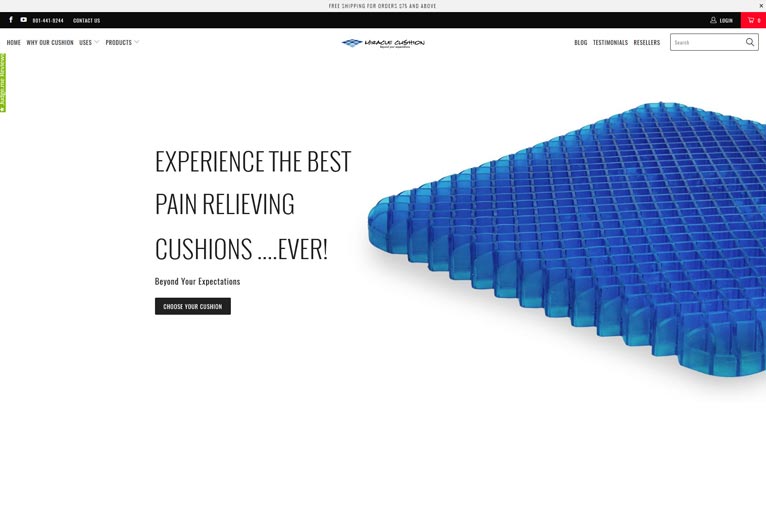Viewport: 766px width, 522px height.
Task: Open Why Our Cushion page
Action: click(x=50, y=42)
